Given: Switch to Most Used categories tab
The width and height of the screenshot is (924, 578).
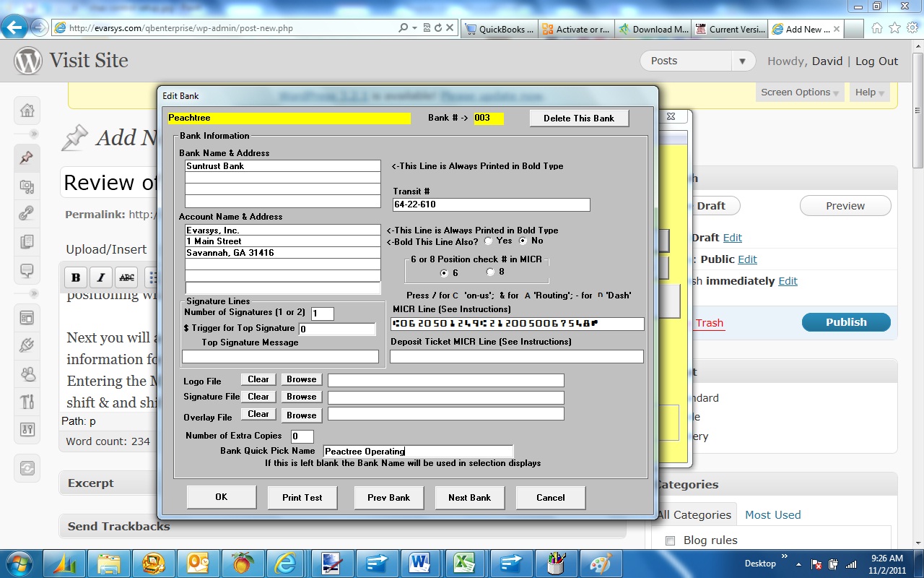Looking at the screenshot, I should (772, 515).
